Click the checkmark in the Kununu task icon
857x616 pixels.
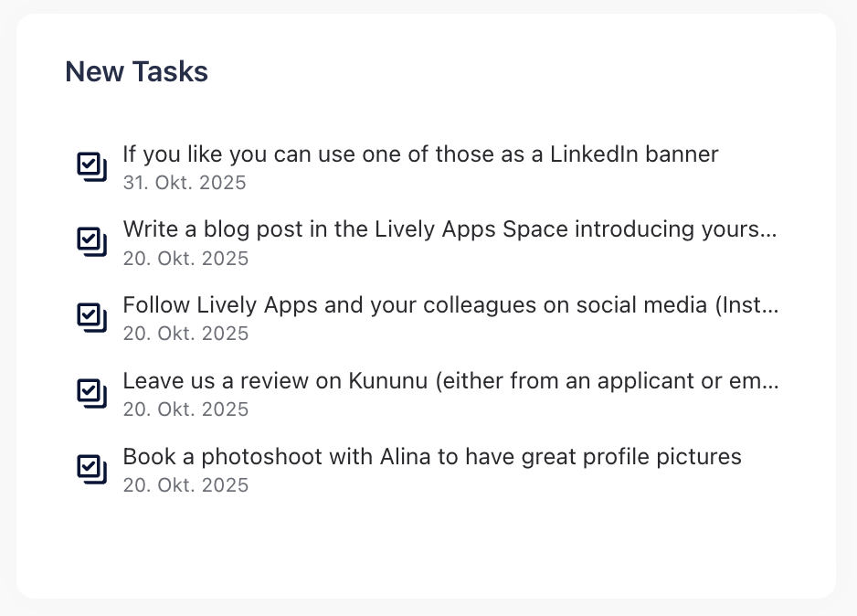(x=90, y=390)
